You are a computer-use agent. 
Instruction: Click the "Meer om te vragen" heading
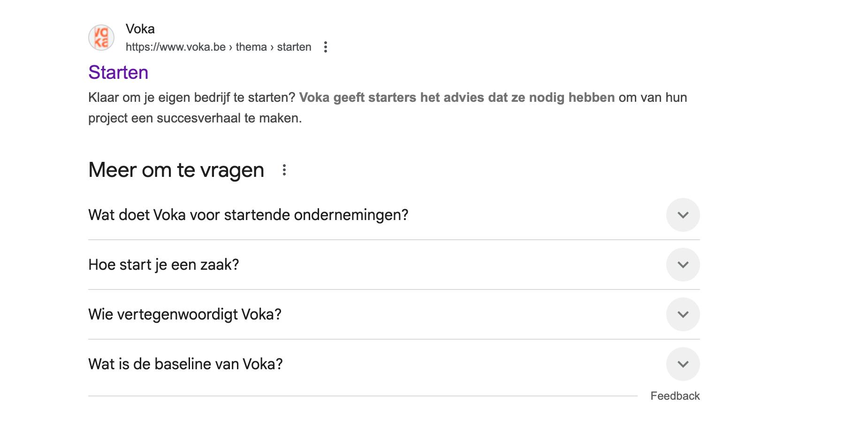[176, 170]
